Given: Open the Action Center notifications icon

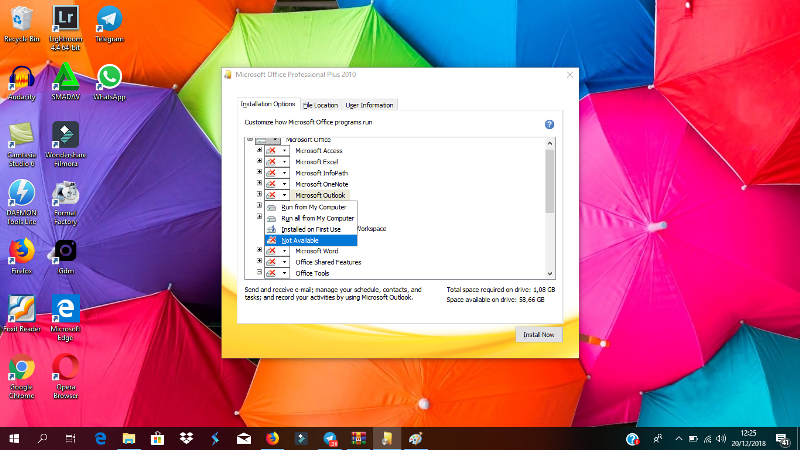Looking at the screenshot, I should (x=783, y=439).
